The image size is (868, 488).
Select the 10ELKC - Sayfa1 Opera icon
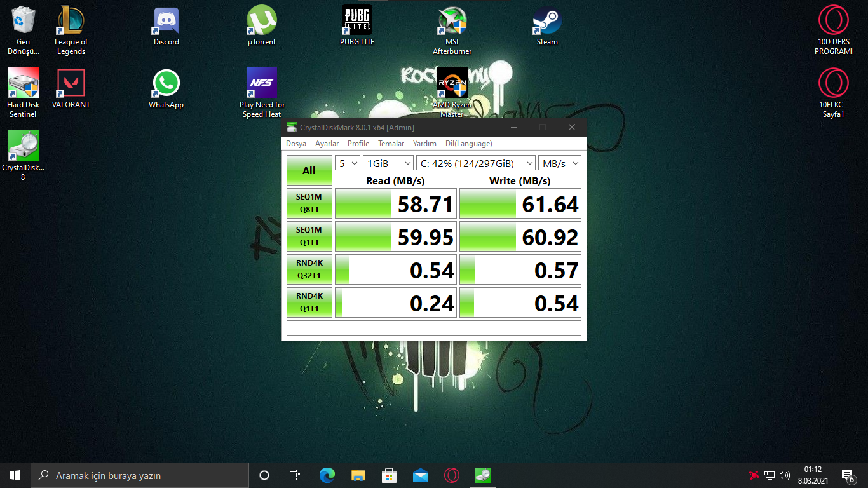pyautogui.click(x=833, y=93)
